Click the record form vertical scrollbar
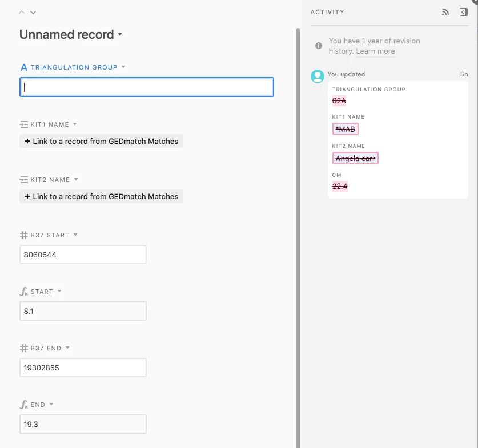This screenshot has width=478, height=448. pyautogui.click(x=298, y=237)
